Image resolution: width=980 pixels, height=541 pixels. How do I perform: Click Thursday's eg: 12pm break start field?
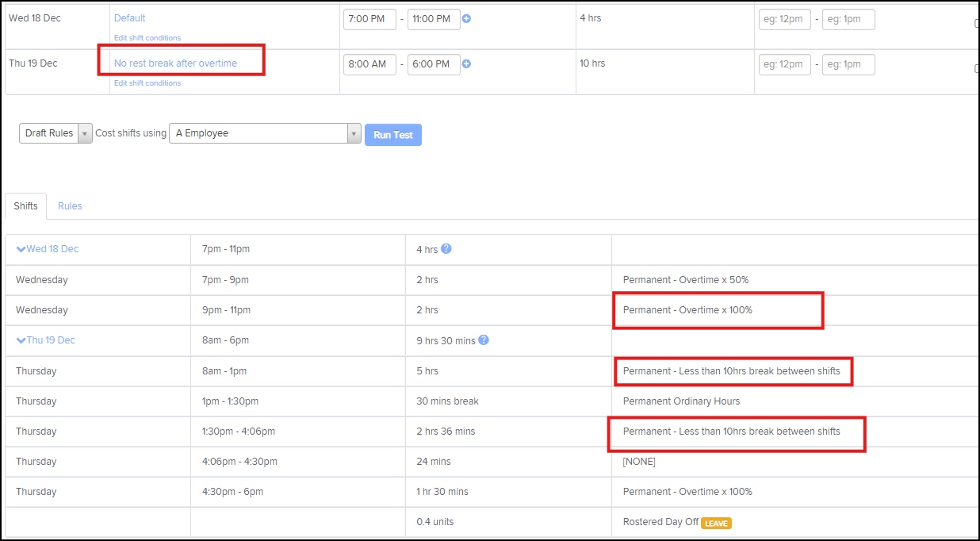784,64
